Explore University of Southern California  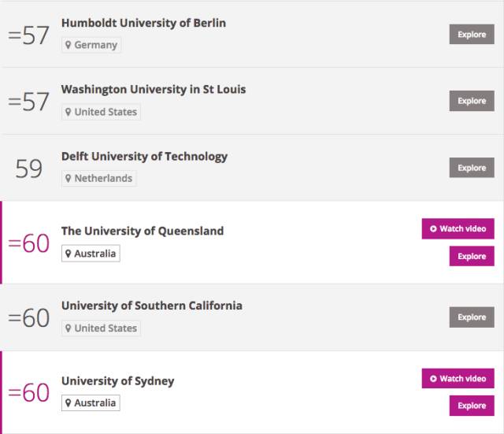point(472,317)
